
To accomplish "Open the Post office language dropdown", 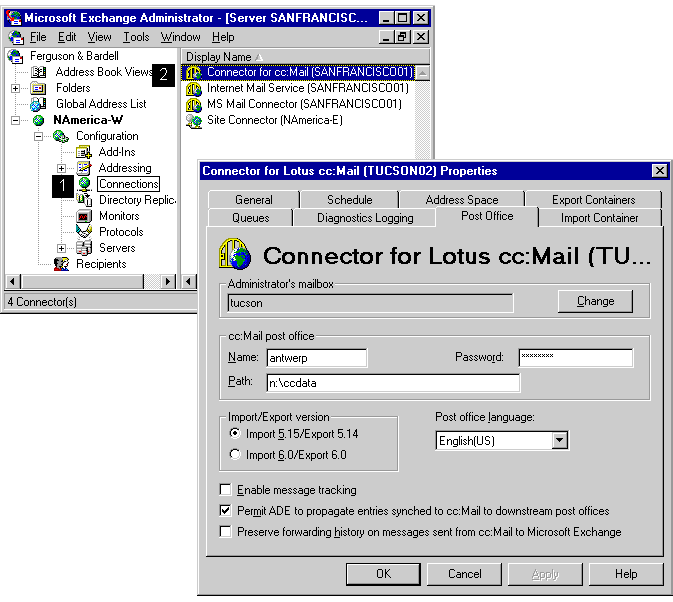I will [x=560, y=441].
